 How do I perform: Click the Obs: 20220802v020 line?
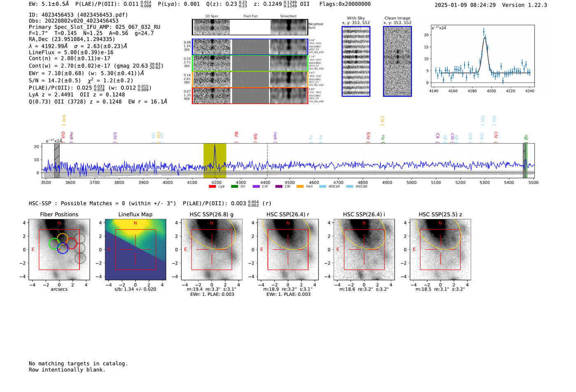[x=74, y=21]
